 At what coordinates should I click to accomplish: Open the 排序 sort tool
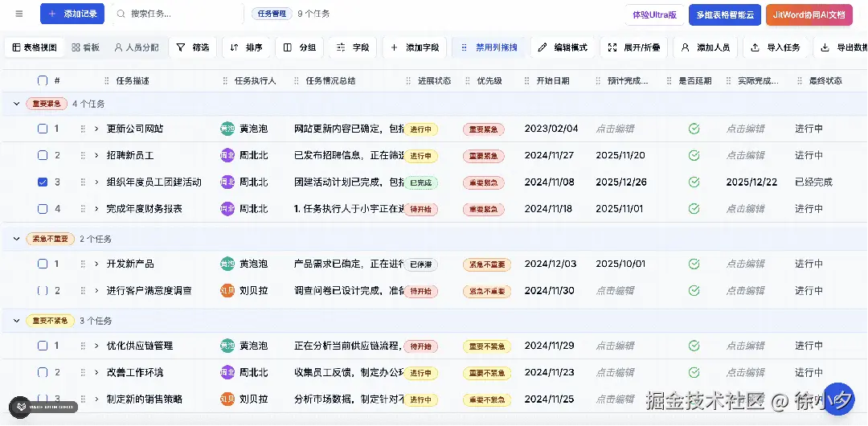point(247,47)
